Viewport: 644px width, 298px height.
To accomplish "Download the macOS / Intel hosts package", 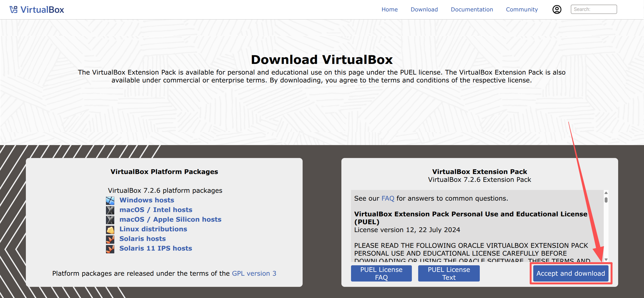I will pos(156,210).
